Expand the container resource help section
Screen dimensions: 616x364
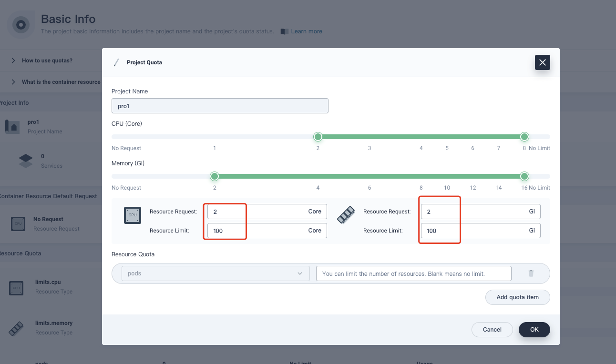coord(13,81)
